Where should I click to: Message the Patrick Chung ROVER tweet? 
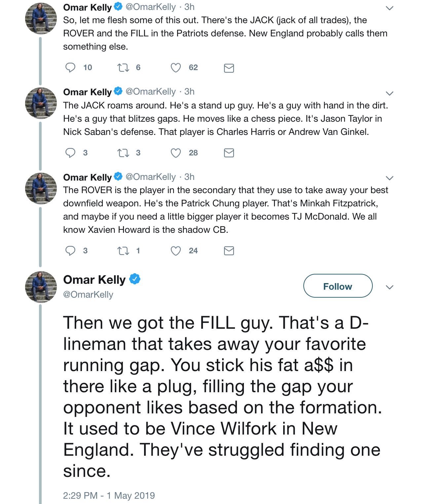pos(229,251)
